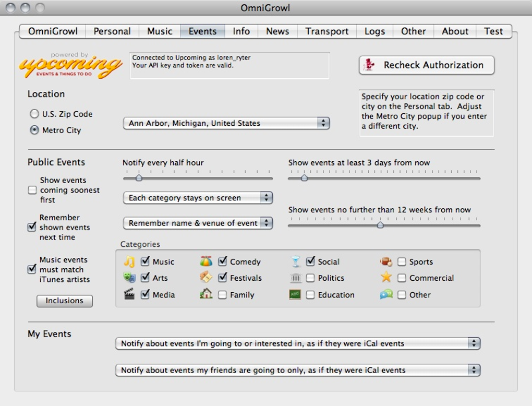This screenshot has height=406, width=532.
Task: Uncheck the Music category checkbox
Action: (145, 261)
